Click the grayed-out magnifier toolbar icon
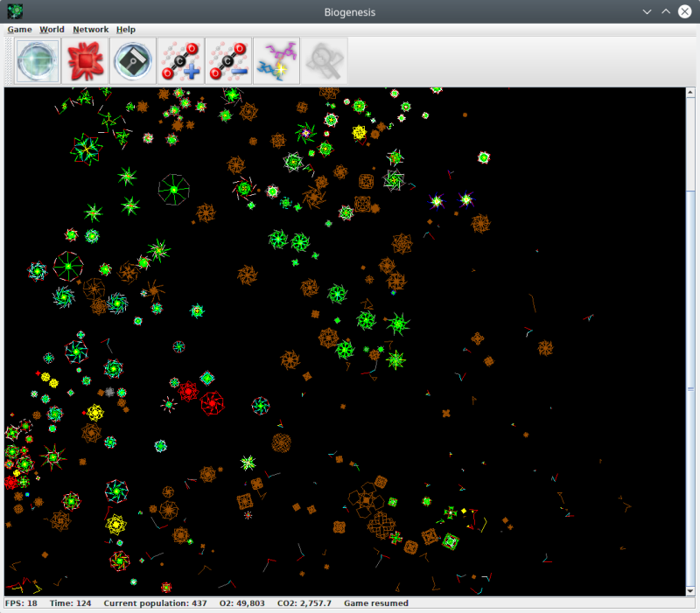700x613 pixels. tap(323, 59)
